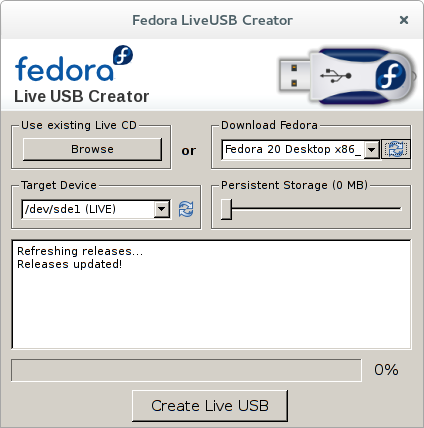The height and width of the screenshot is (428, 424).
Task: Click inside the status log text area
Action: [211, 294]
